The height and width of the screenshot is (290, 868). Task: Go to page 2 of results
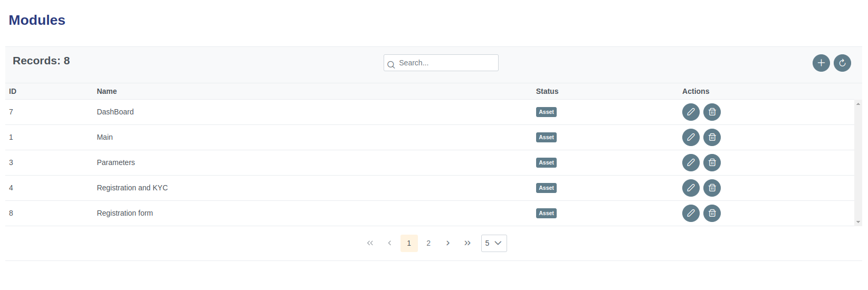428,243
